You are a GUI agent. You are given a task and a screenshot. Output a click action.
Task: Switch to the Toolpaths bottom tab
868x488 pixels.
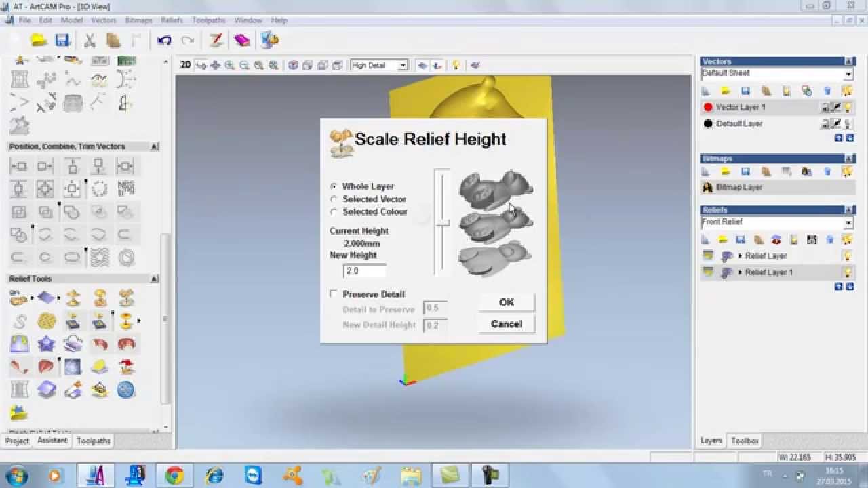click(94, 441)
